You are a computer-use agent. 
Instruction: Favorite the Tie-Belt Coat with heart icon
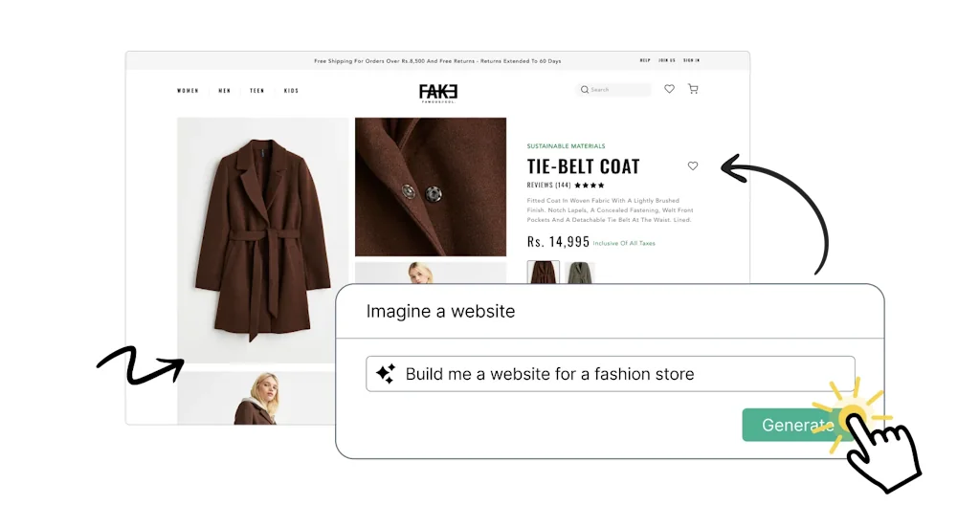point(693,165)
